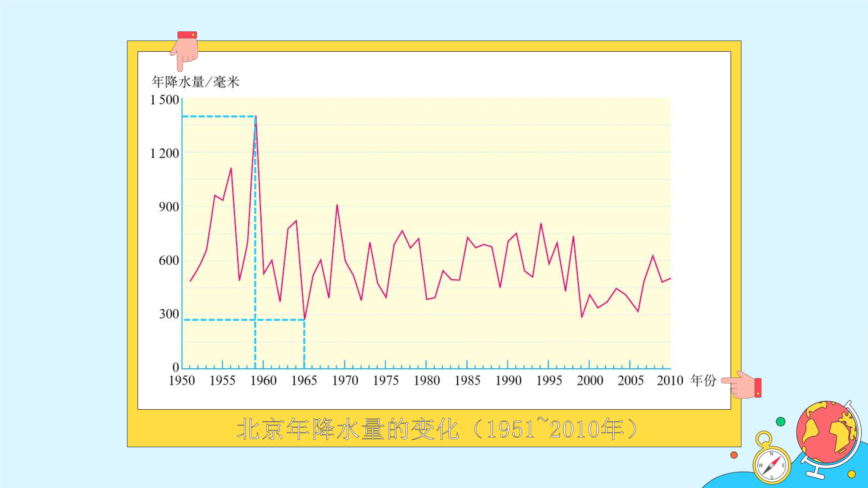Click the y-axis value 900
The height and width of the screenshot is (488, 868).
(x=169, y=207)
